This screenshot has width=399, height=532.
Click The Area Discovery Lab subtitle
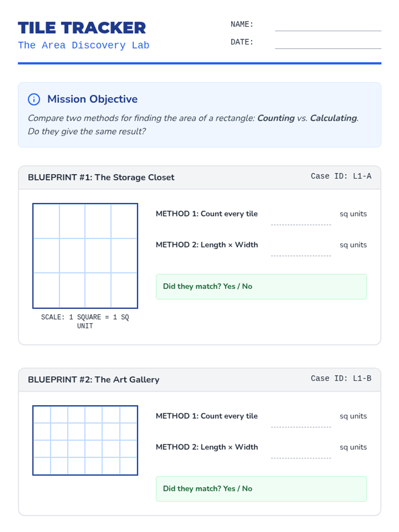(83, 45)
